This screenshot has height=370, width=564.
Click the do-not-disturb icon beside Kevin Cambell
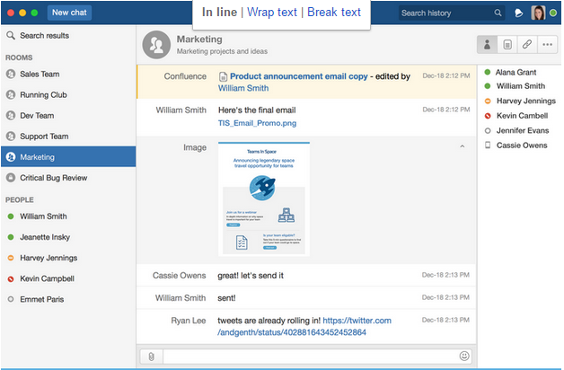point(487,116)
